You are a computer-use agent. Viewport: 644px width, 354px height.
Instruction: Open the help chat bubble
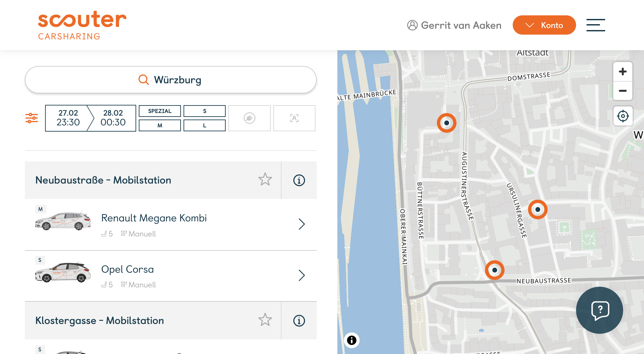click(599, 310)
